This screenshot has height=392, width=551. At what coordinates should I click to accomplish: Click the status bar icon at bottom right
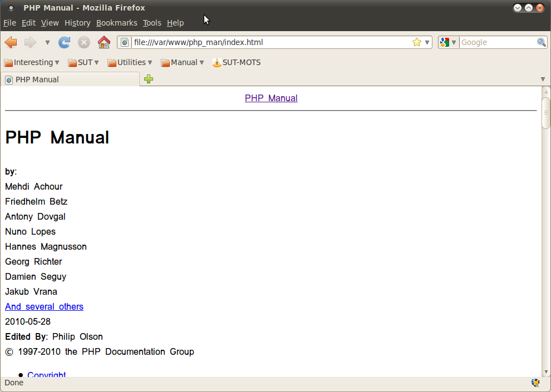pyautogui.click(x=535, y=383)
